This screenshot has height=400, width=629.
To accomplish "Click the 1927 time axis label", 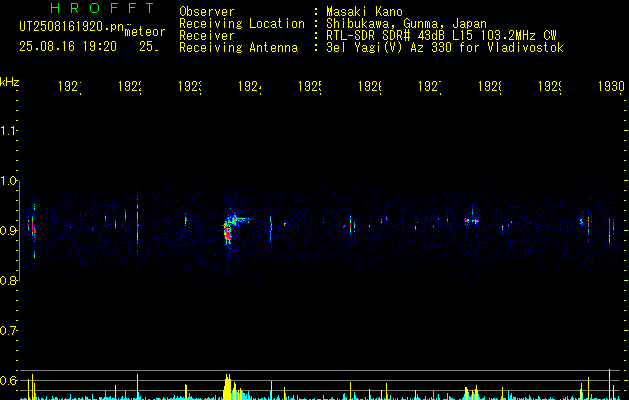I will [x=430, y=86].
